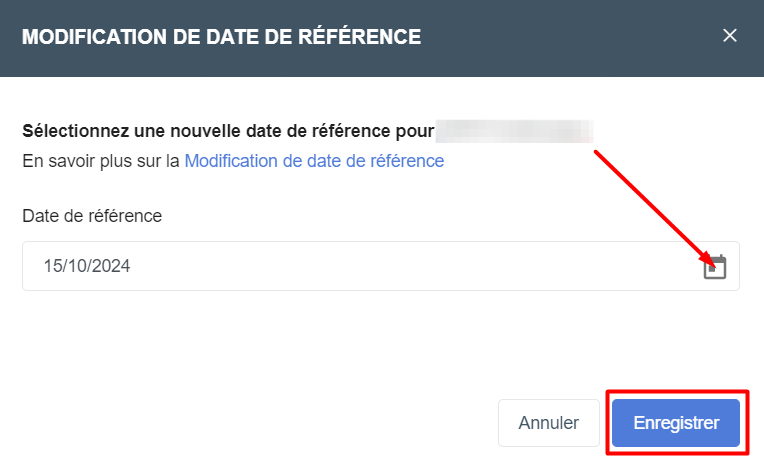This screenshot has width=764, height=468.
Task: Click the 'En savoir plus sur la' text
Action: click(x=101, y=161)
